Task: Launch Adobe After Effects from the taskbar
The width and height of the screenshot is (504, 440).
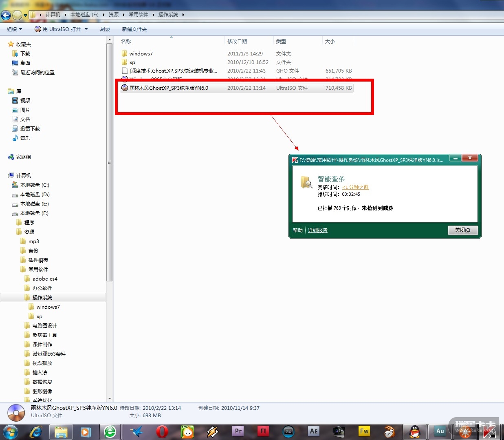Action: pos(314,431)
